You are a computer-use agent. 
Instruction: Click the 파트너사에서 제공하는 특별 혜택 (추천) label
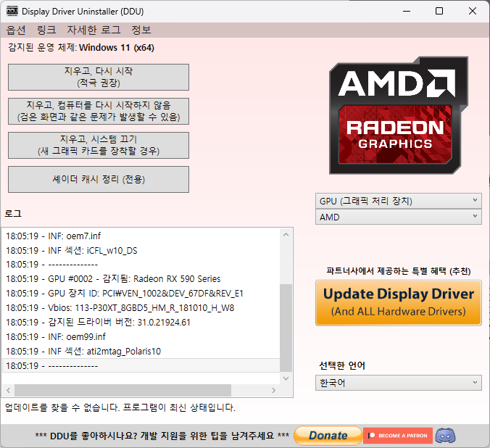click(x=399, y=270)
